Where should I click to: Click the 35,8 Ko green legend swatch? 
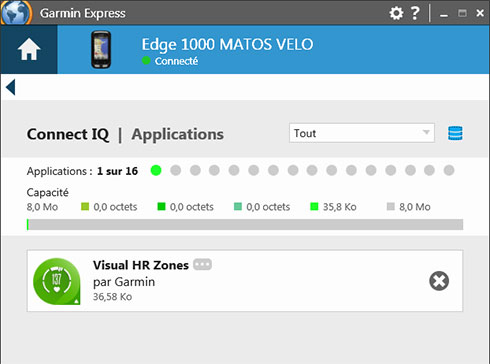[x=314, y=207]
